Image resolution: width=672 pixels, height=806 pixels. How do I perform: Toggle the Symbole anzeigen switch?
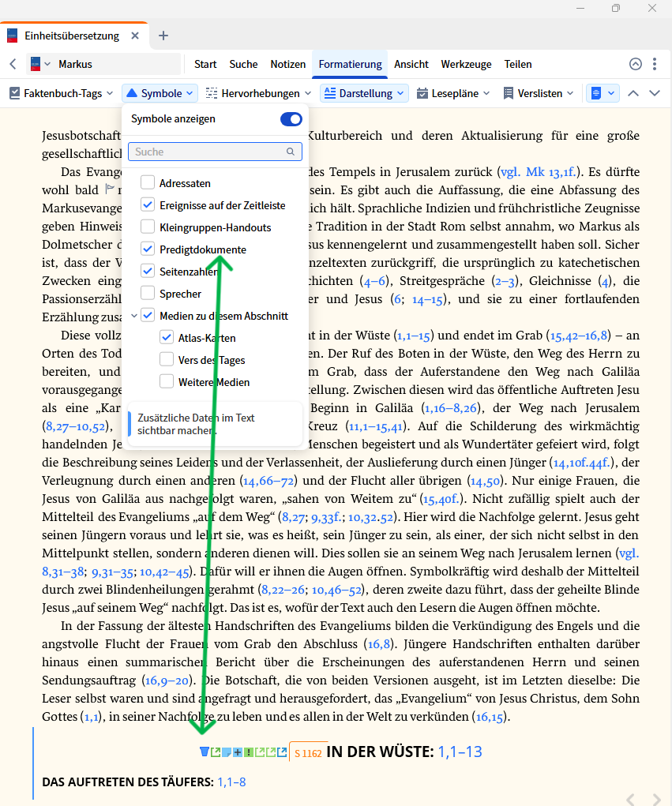(x=291, y=119)
